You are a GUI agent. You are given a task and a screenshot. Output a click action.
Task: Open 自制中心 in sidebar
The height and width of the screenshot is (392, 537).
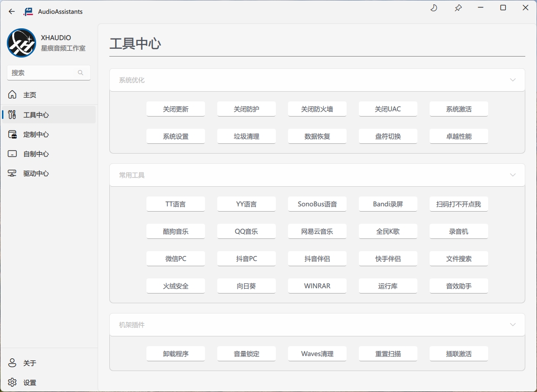pyautogui.click(x=36, y=154)
